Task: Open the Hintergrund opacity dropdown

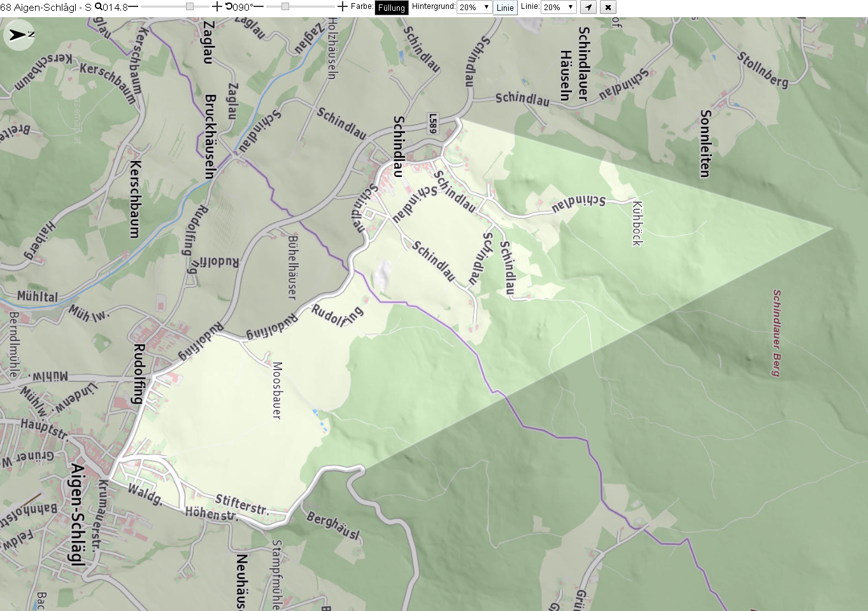Action: (x=474, y=7)
